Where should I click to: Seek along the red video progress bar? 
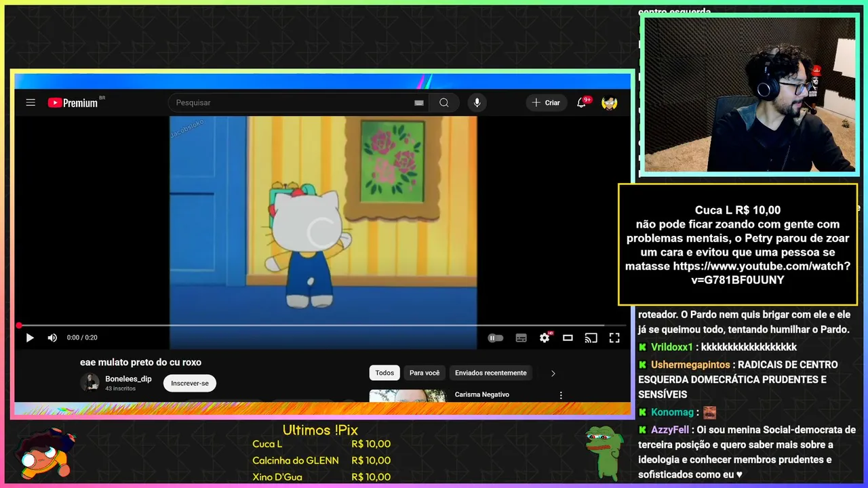pos(322,325)
